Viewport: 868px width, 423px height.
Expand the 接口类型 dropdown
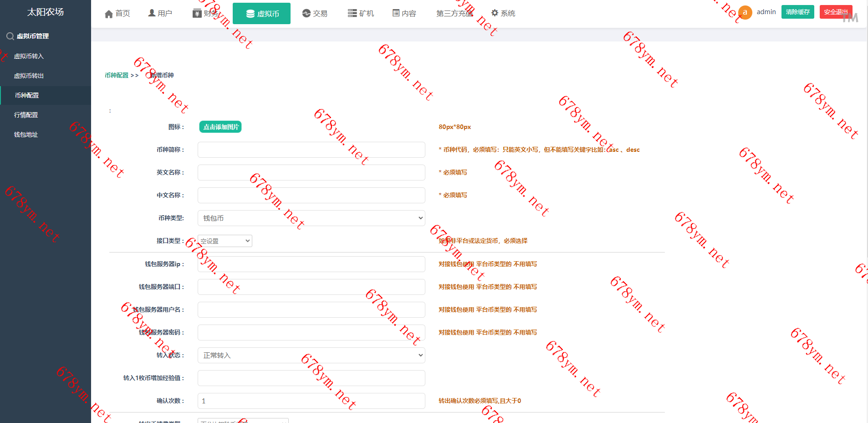coord(225,241)
